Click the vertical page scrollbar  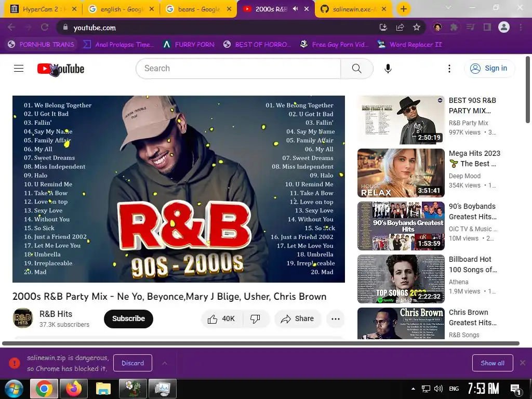pyautogui.click(x=528, y=90)
